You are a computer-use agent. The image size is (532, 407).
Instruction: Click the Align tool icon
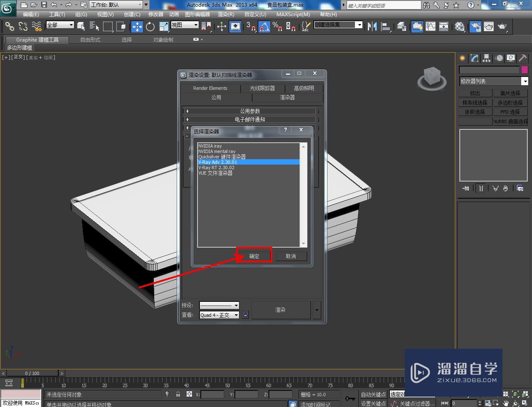(386, 27)
